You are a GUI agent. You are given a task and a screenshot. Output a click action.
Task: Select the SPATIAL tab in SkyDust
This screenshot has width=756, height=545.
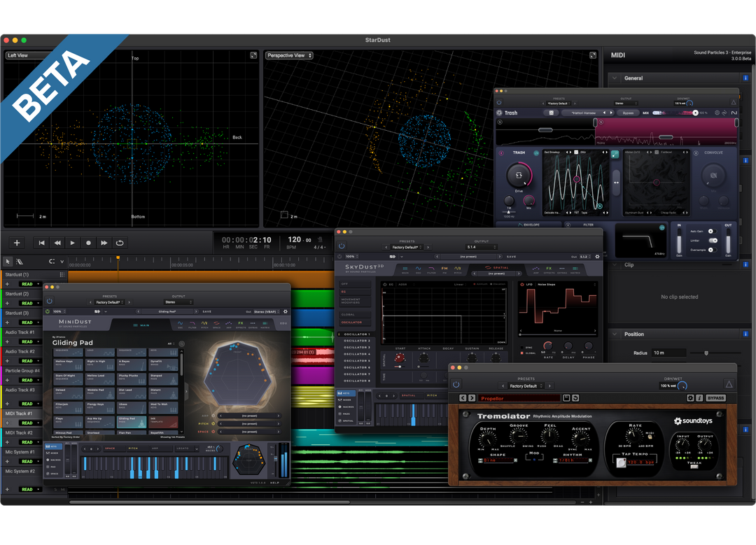point(496,267)
